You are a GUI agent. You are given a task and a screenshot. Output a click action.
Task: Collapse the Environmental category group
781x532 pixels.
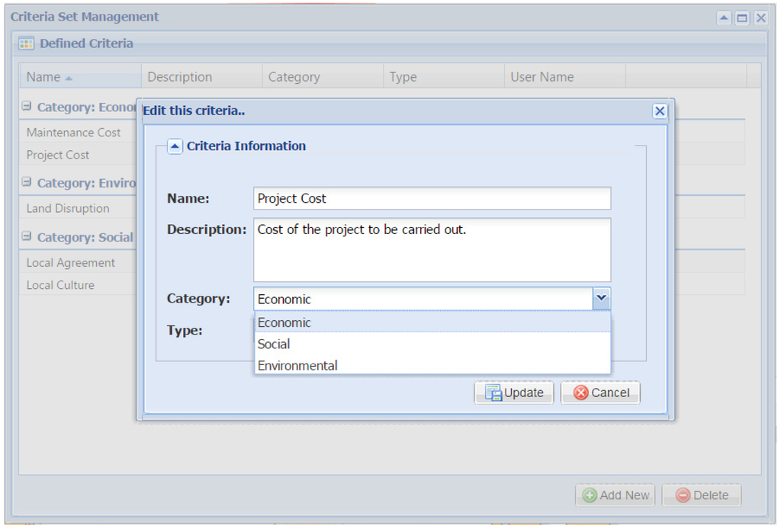(x=27, y=183)
